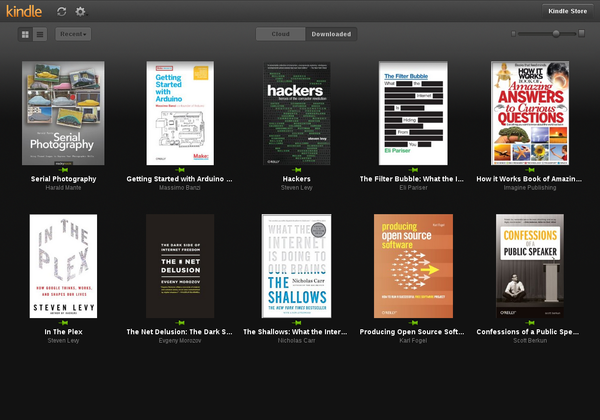This screenshot has width=600, height=420.
Task: Click author Steven Levy under Hackers
Action: [x=297, y=187]
